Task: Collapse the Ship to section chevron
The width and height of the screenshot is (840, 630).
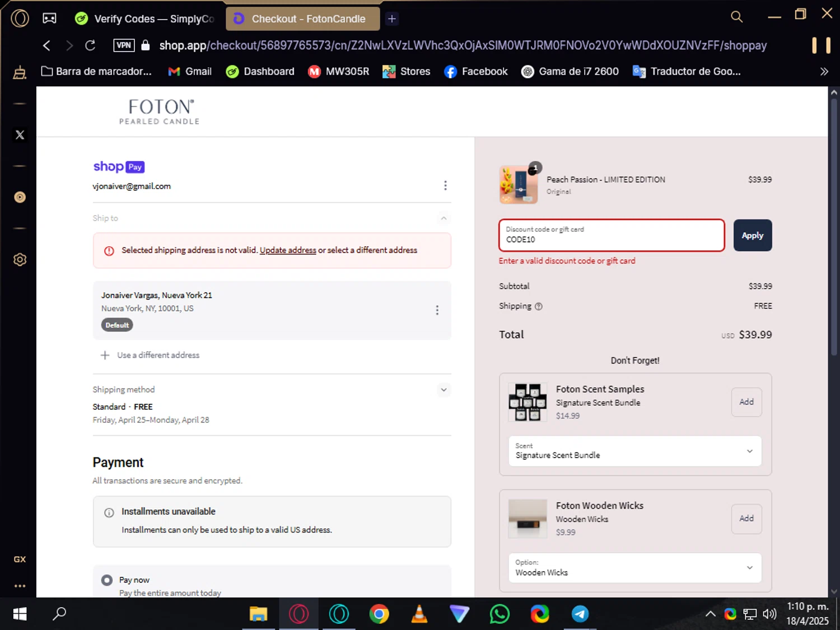Action: click(444, 218)
